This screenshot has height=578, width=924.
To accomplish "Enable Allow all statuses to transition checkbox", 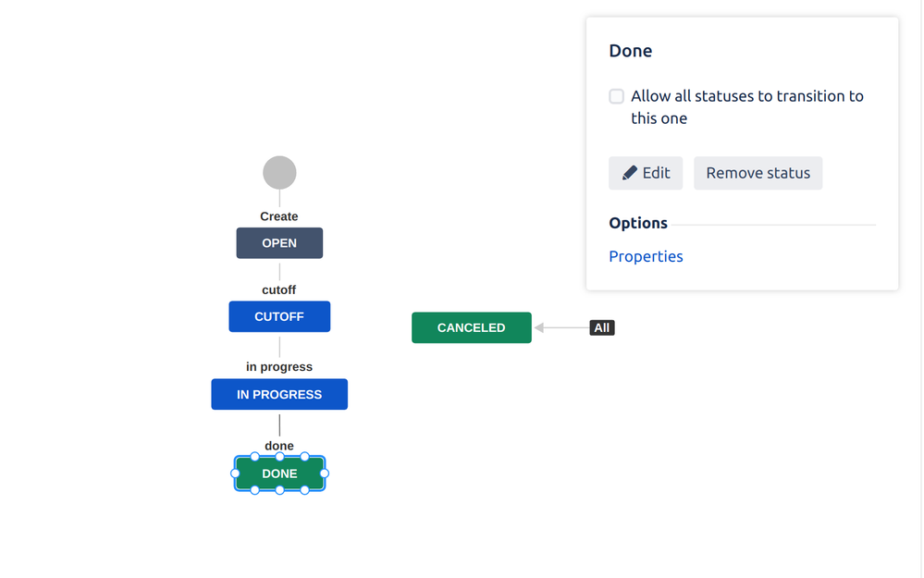I will (616, 96).
